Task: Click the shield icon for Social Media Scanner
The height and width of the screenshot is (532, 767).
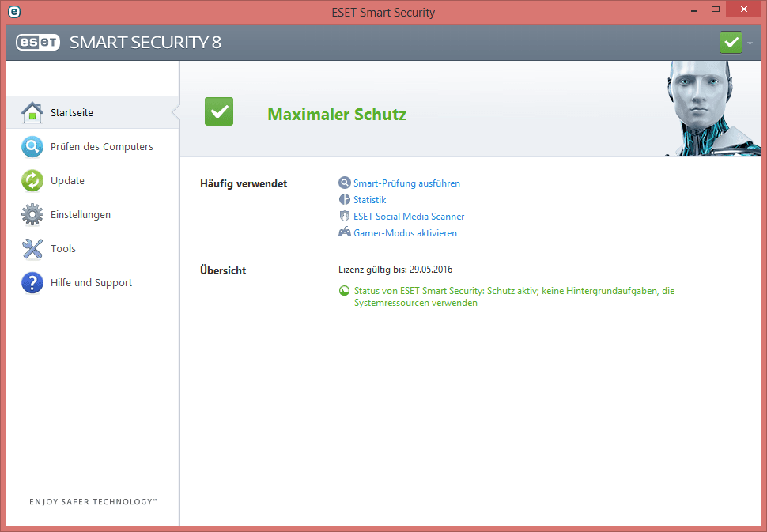Action: (344, 217)
